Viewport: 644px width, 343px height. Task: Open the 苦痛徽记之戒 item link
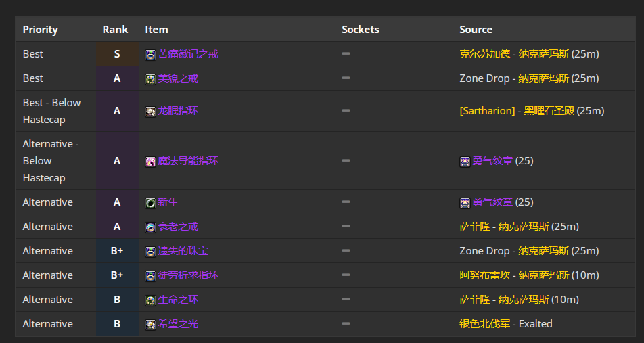[x=188, y=54]
